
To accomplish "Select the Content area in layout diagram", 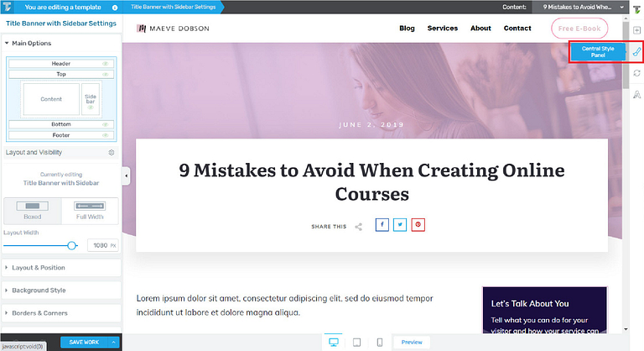I will coord(51,99).
